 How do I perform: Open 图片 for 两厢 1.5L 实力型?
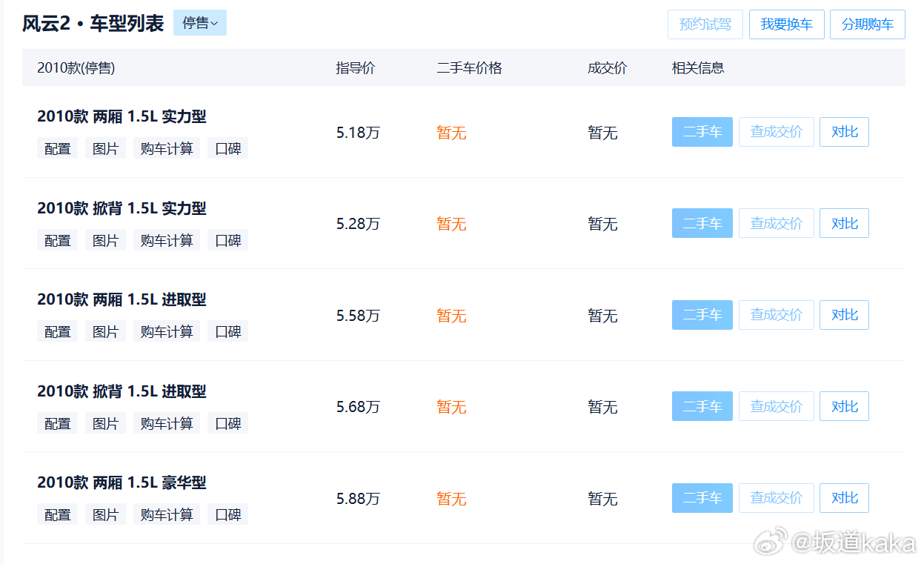pos(105,148)
